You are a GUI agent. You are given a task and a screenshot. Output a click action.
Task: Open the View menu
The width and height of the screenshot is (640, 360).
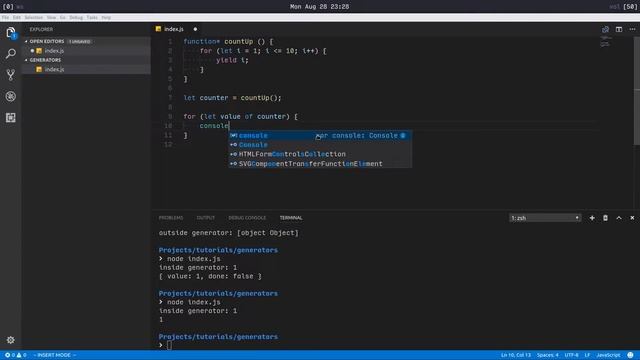click(x=51, y=18)
